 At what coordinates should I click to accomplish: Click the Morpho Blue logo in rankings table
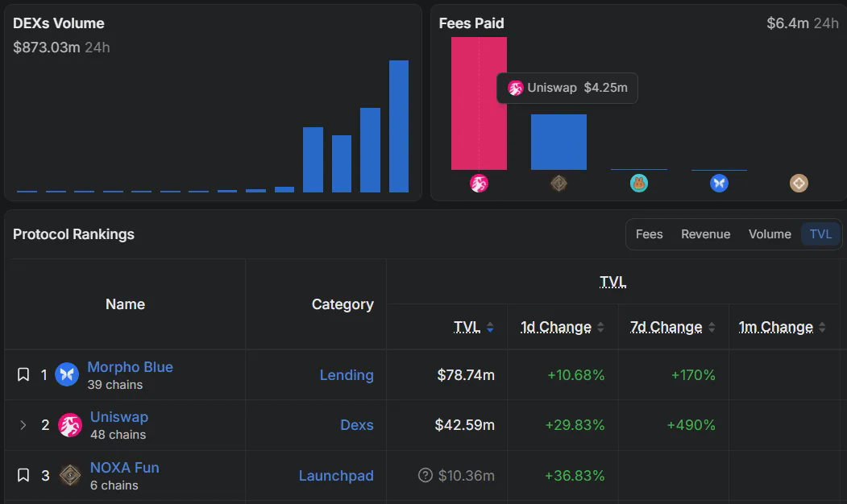(x=67, y=374)
